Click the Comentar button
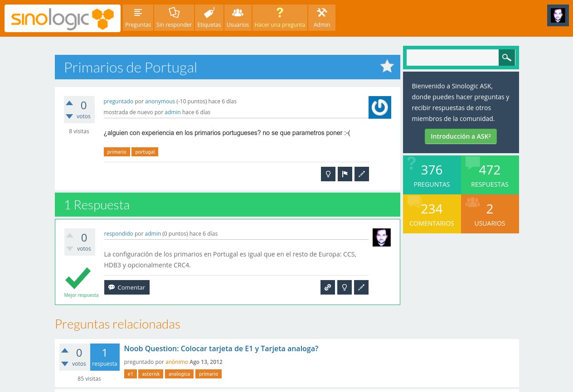 (x=127, y=287)
